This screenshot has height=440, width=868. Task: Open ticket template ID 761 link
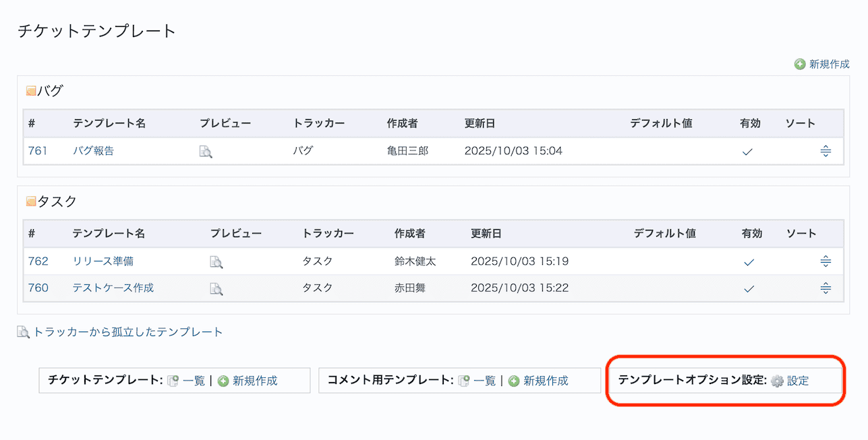coord(38,151)
